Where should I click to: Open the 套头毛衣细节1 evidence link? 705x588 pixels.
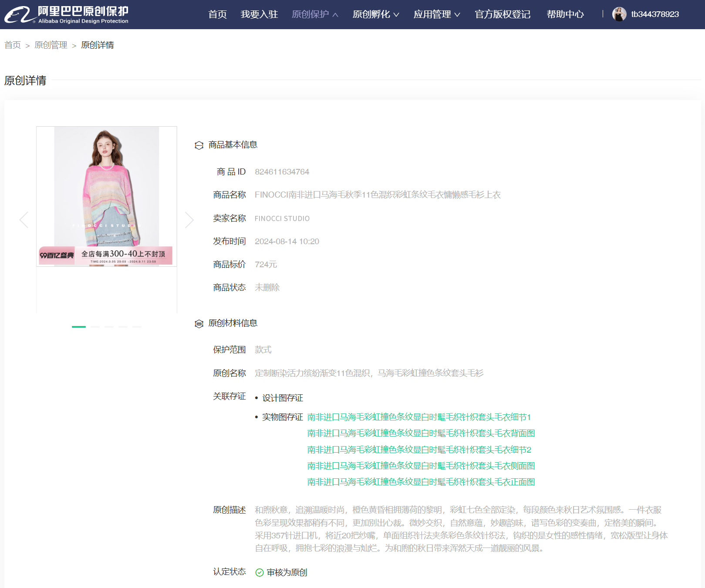(x=419, y=417)
